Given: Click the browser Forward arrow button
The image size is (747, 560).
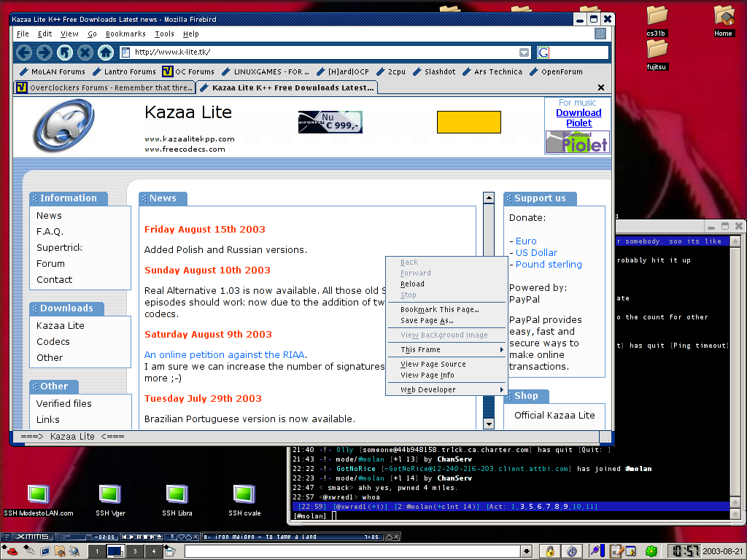Looking at the screenshot, I should pyautogui.click(x=44, y=52).
